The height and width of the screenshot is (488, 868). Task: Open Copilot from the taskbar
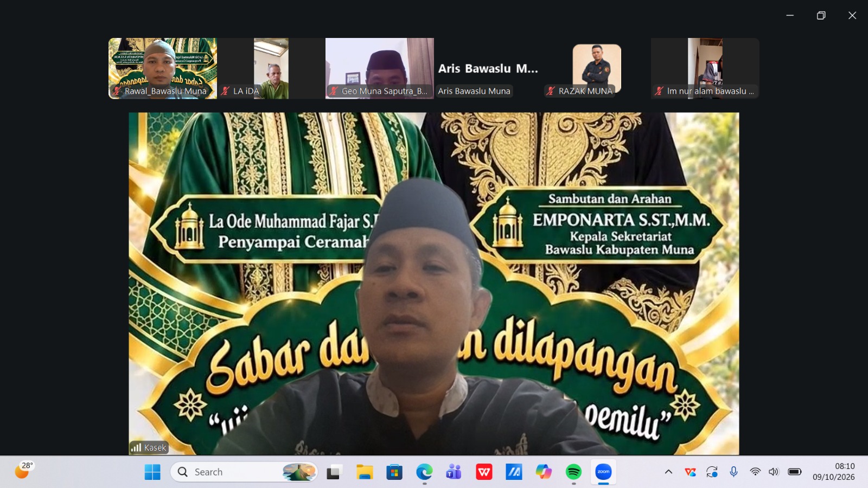(544, 472)
